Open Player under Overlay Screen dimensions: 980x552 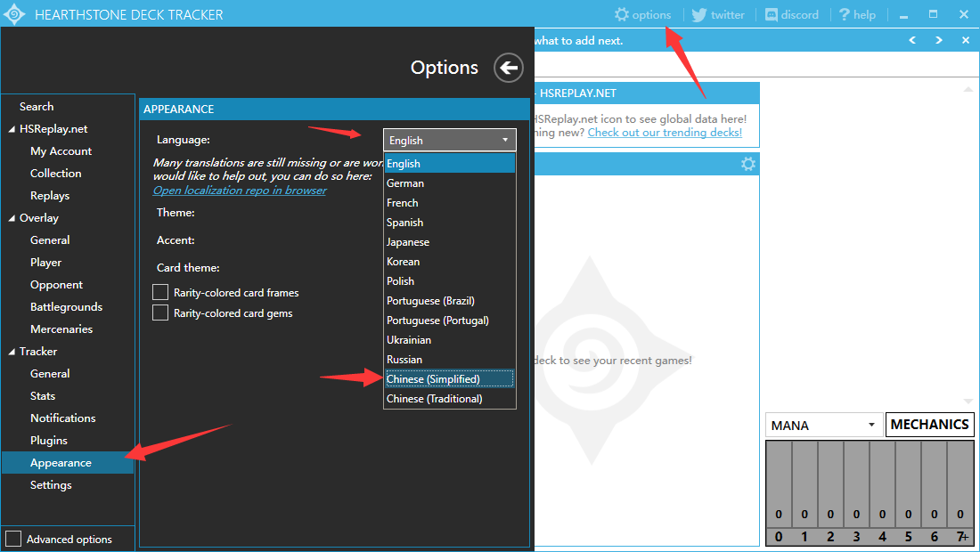[x=45, y=263]
